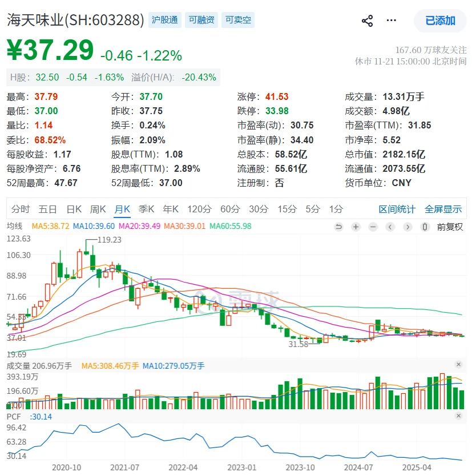This screenshot has height=476, width=472.
Task: Click the current price ¥37.29
Action: coord(50,50)
